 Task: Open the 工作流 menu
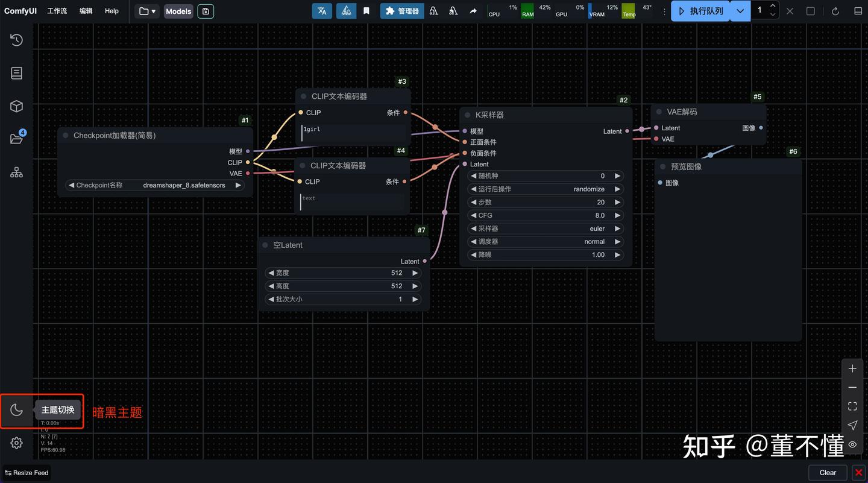coord(57,11)
